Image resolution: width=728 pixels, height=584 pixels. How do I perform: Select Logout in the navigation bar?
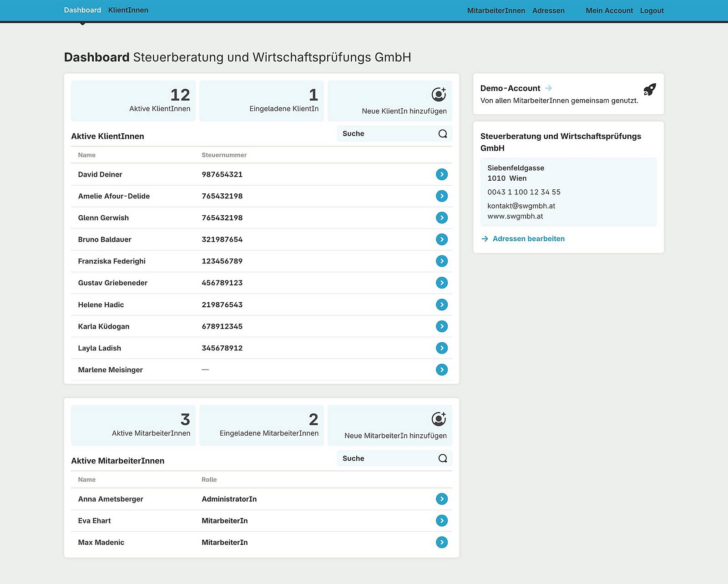(652, 10)
